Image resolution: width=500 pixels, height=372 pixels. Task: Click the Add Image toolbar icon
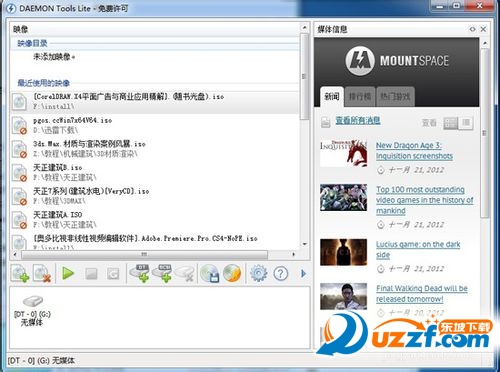pos(20,273)
